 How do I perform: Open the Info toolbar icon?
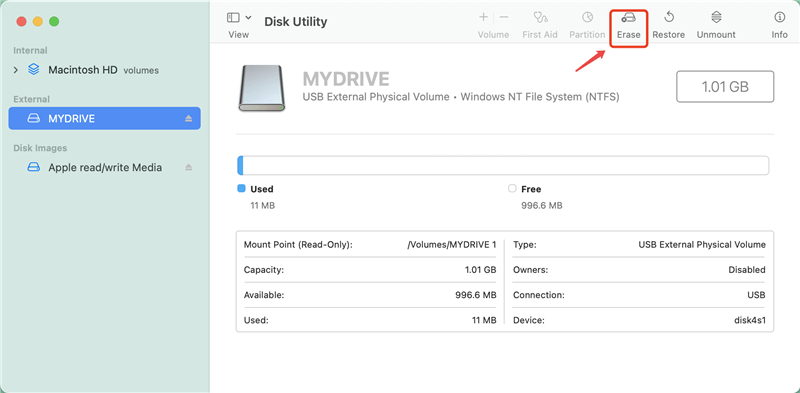tap(779, 18)
